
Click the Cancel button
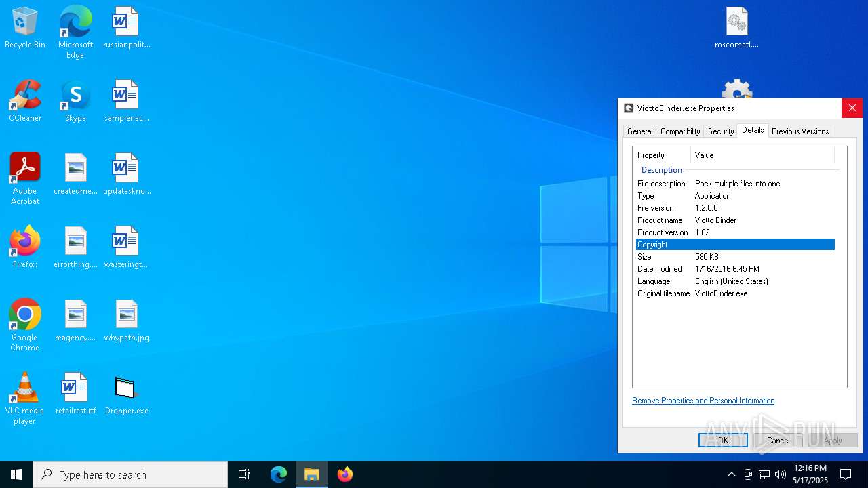(x=778, y=440)
